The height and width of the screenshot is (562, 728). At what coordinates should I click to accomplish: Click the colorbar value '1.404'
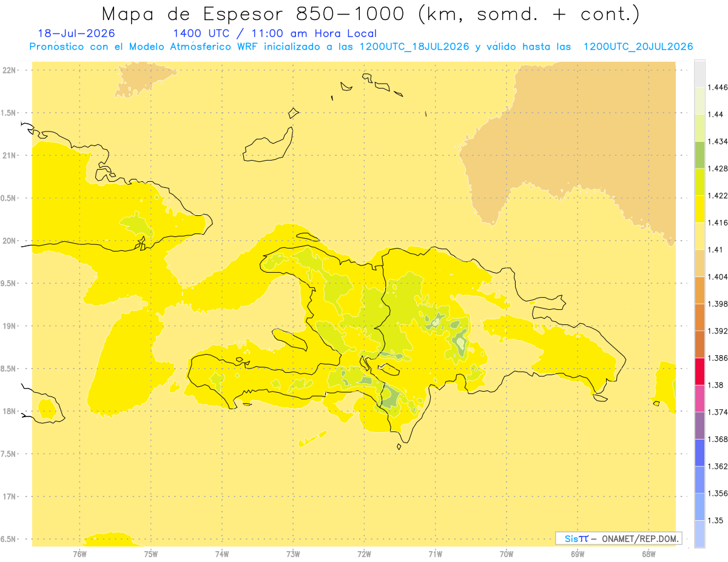[718, 276]
